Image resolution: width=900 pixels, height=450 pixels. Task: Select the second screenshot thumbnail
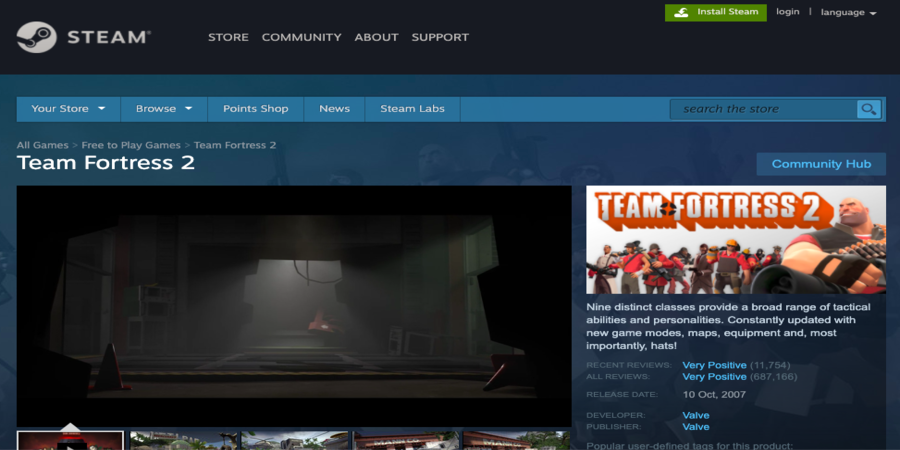[184, 441]
